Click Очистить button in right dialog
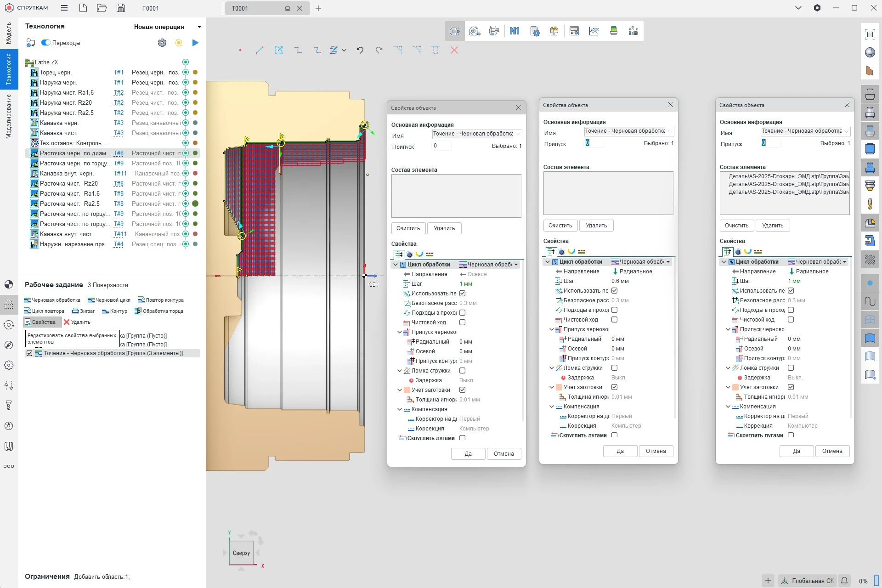 [736, 226]
